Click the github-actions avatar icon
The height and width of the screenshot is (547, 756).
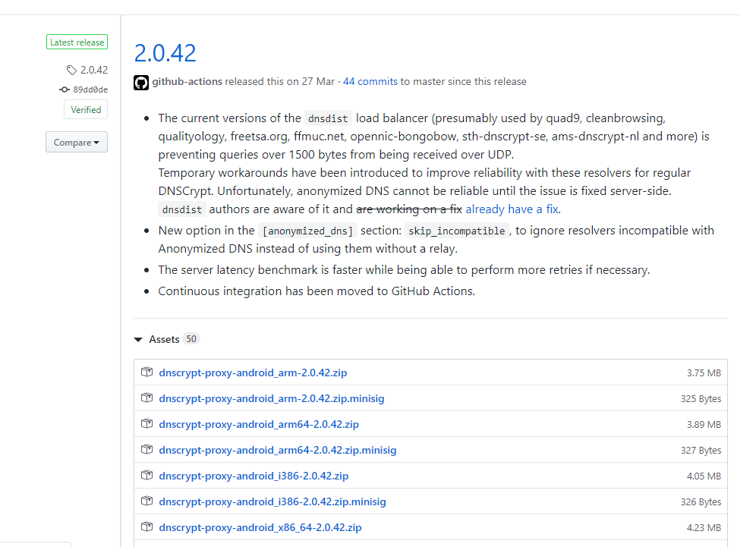point(141,82)
